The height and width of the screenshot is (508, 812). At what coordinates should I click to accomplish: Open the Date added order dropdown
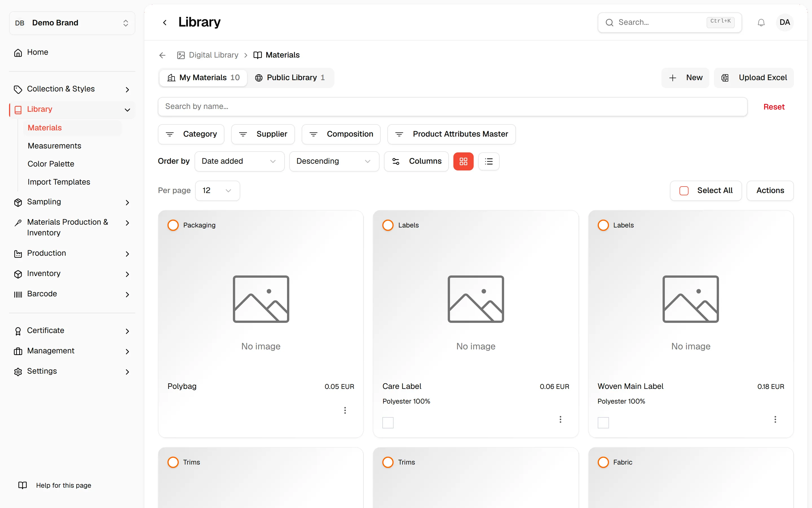pos(240,161)
